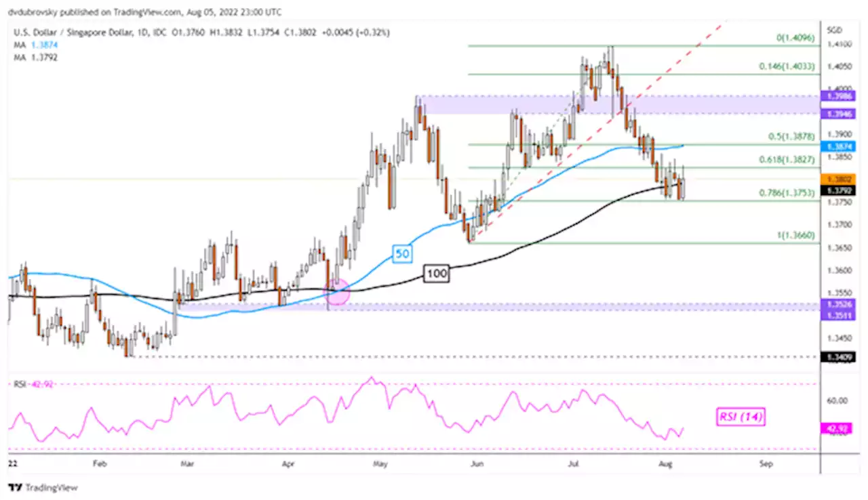Click the TradingView logo at the bottom

click(x=43, y=488)
